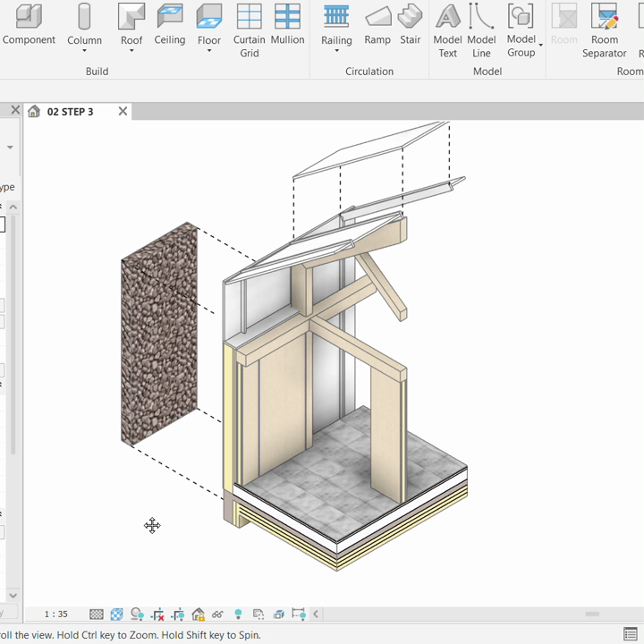Image resolution: width=644 pixels, height=644 pixels.
Task: Toggle Reveal Hidden Elements lightbulb
Action: coord(238,614)
